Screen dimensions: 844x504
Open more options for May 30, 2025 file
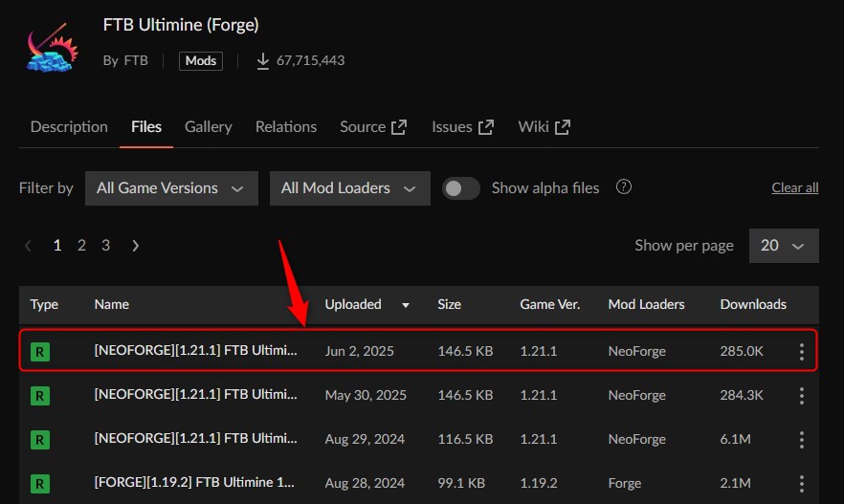(802, 396)
